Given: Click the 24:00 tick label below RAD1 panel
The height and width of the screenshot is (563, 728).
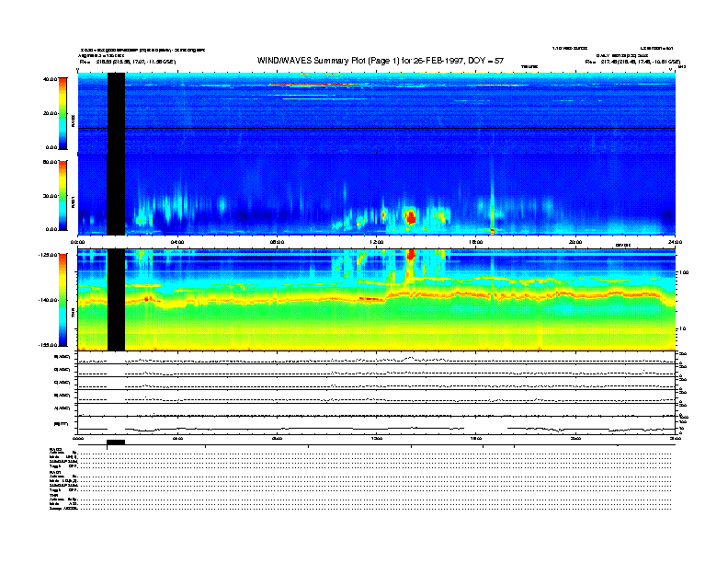Looking at the screenshot, I should tap(675, 242).
